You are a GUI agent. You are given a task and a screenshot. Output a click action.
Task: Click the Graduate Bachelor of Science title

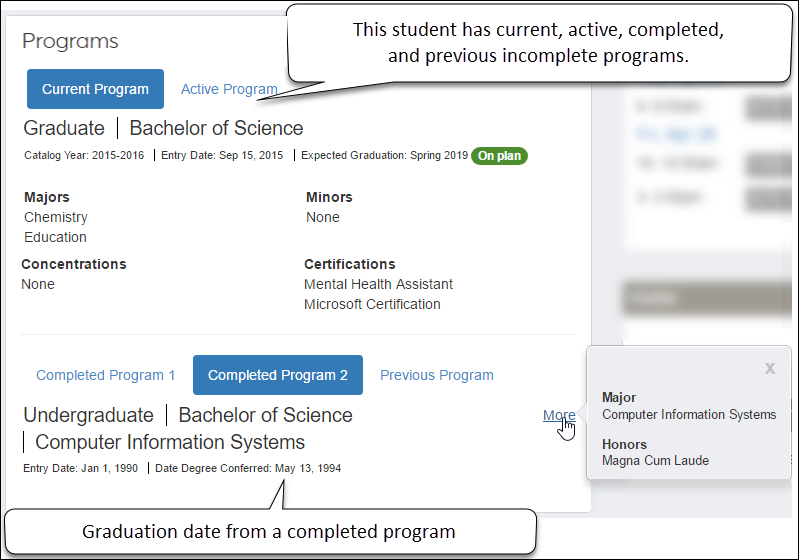pyautogui.click(x=163, y=128)
